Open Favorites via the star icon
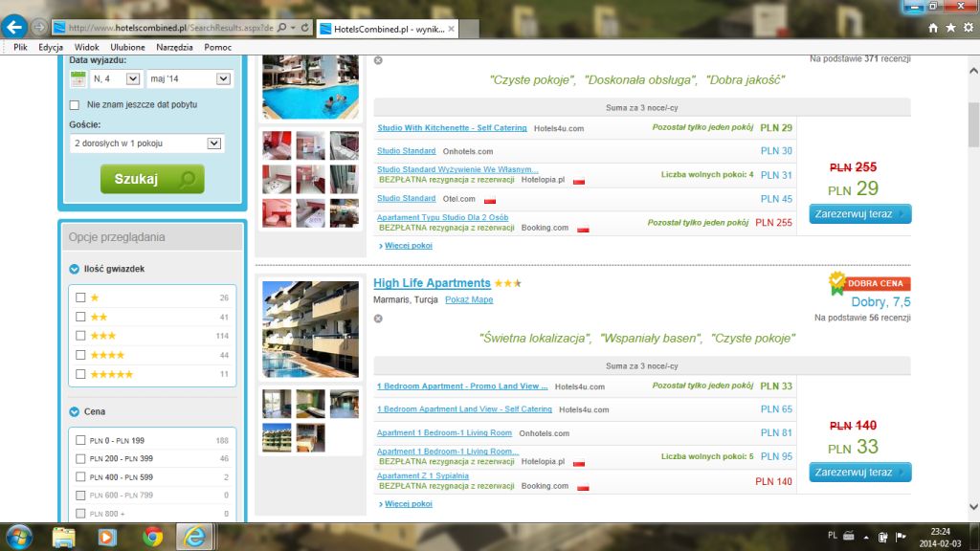The image size is (980, 551). pos(950,28)
